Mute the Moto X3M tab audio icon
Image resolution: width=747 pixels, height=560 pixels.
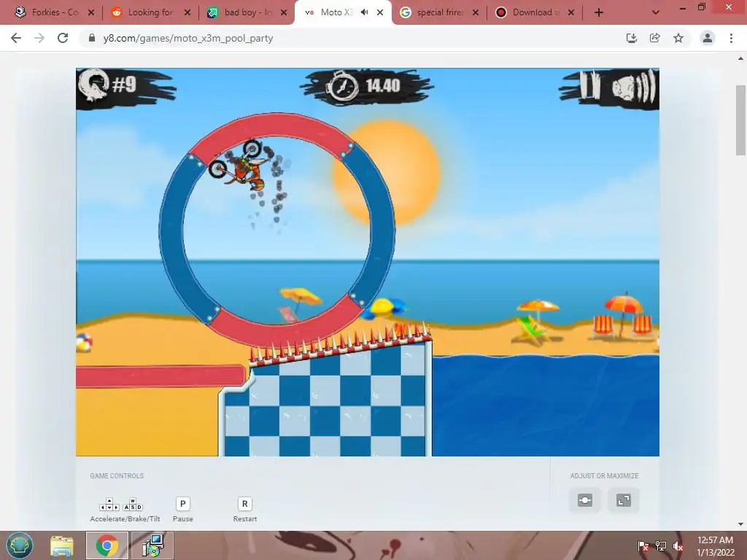pyautogui.click(x=365, y=12)
